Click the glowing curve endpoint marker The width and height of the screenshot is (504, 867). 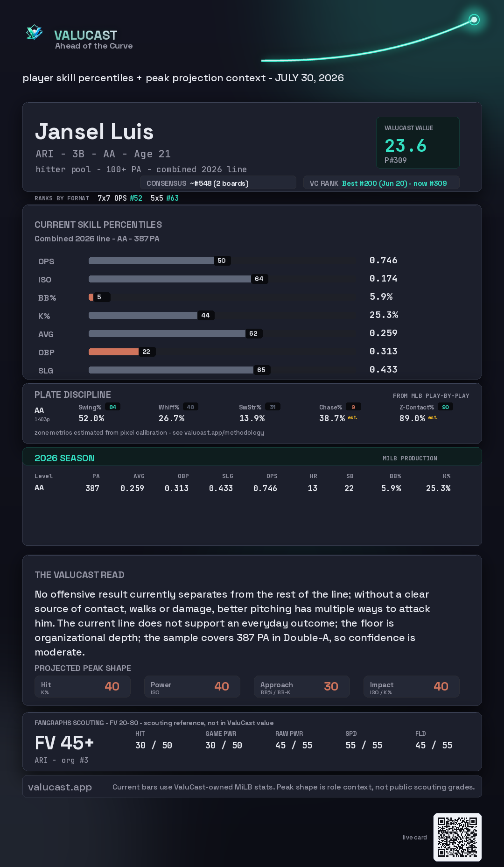pos(474,20)
